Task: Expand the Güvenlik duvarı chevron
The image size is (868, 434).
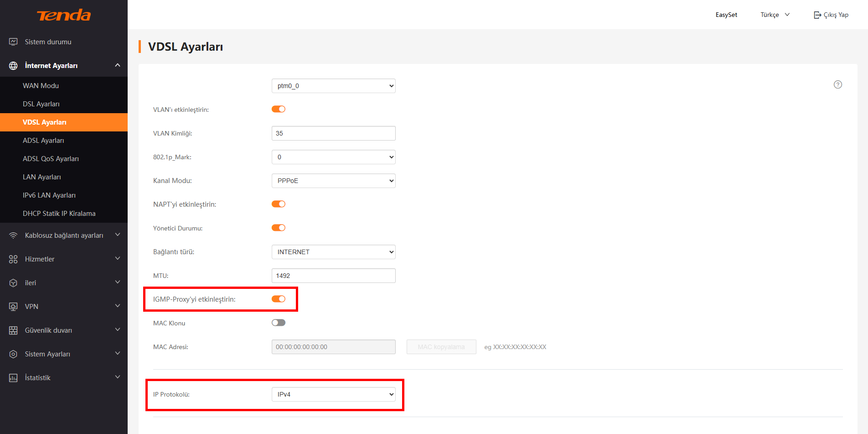Action: (x=118, y=330)
